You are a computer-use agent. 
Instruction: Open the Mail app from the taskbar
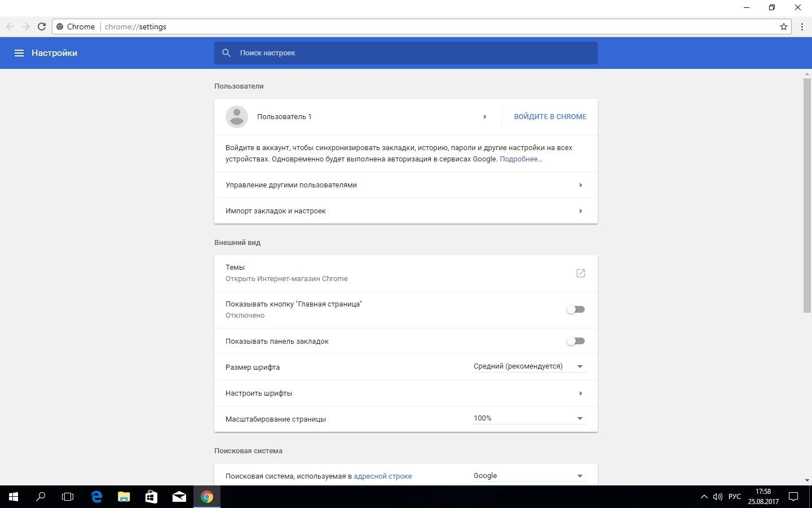pyautogui.click(x=179, y=497)
